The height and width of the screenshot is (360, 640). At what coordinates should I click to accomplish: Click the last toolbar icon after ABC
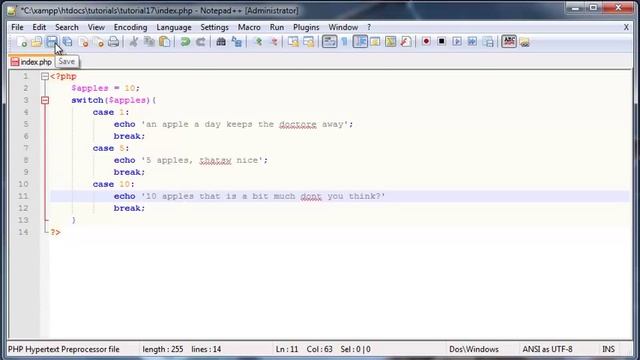pos(524,42)
